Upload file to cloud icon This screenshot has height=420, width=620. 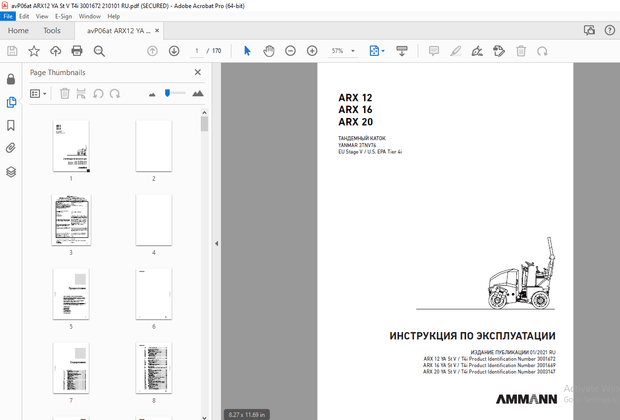pos(55,51)
